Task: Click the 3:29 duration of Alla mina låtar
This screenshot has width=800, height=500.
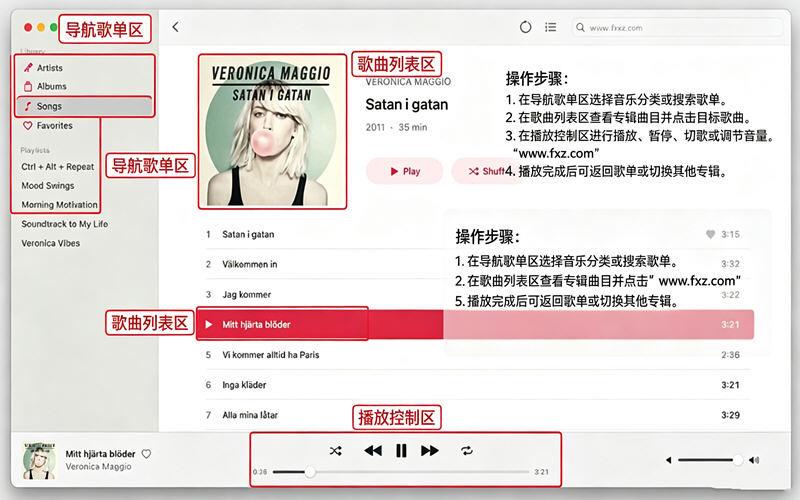Action: tap(730, 415)
